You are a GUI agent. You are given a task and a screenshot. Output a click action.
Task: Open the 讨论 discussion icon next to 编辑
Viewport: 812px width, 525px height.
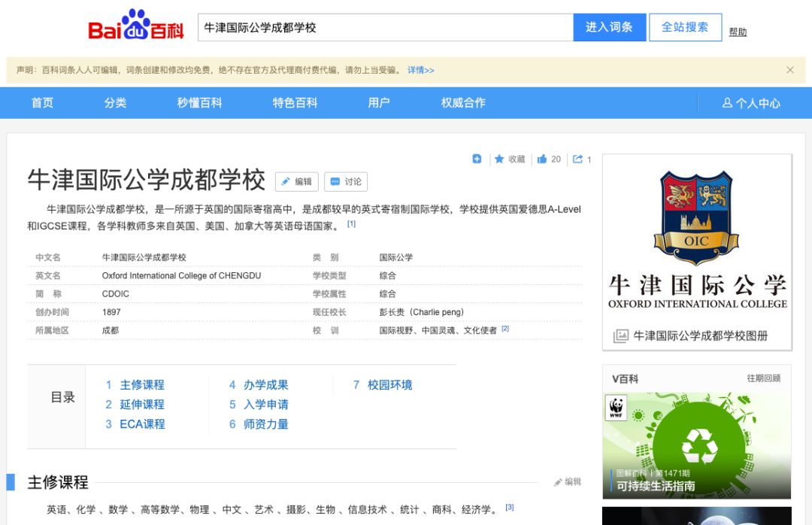[345, 181]
